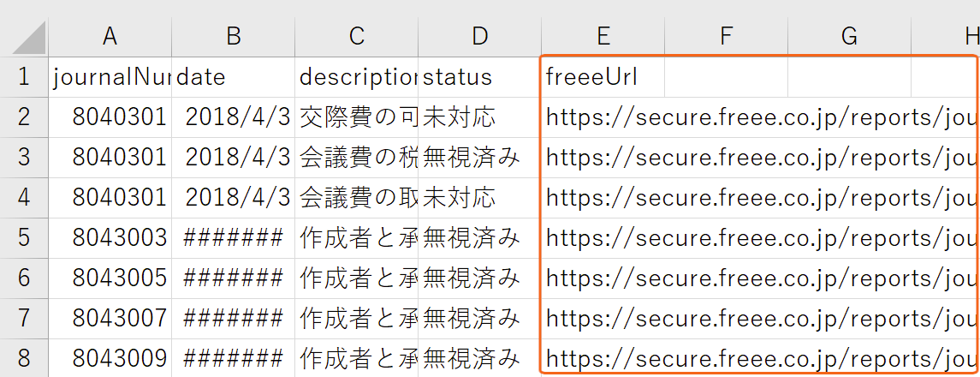The height and width of the screenshot is (377, 980).
Task: Select the description header cell
Action: (356, 77)
